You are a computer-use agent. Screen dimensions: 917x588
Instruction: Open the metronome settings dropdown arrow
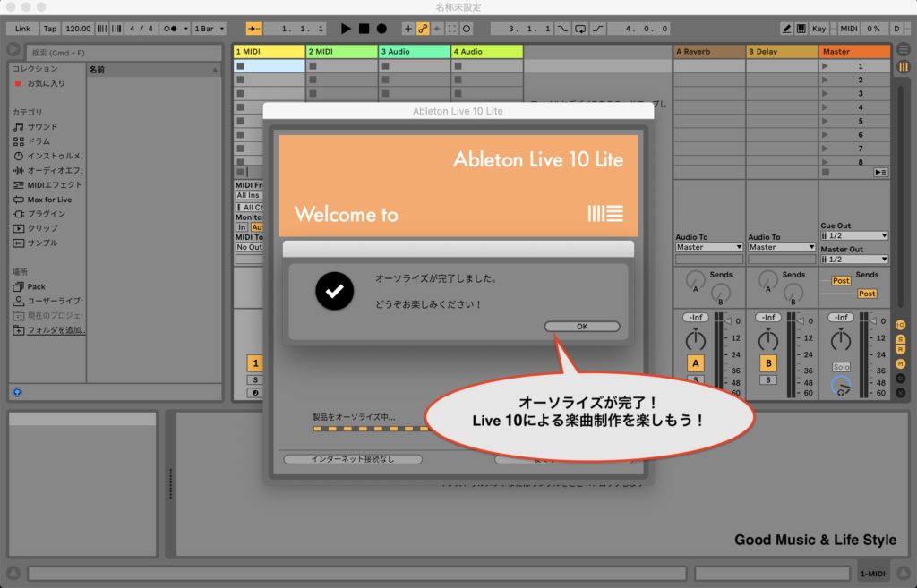click(186, 28)
